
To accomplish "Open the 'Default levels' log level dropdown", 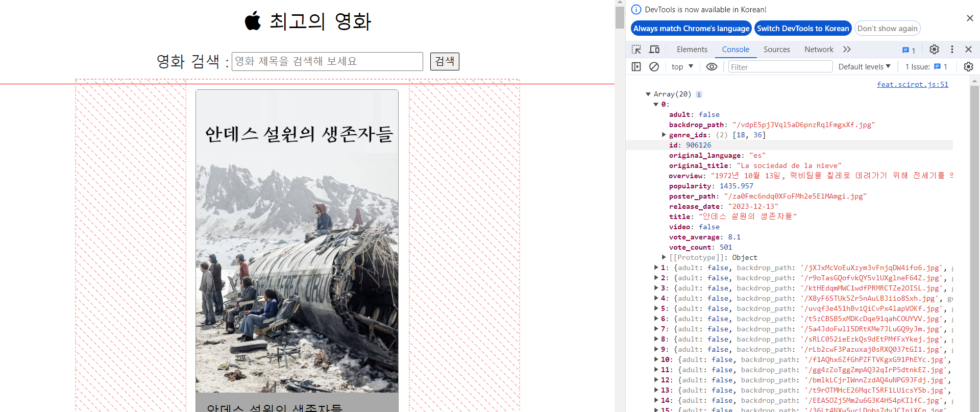I will pyautogui.click(x=864, y=67).
